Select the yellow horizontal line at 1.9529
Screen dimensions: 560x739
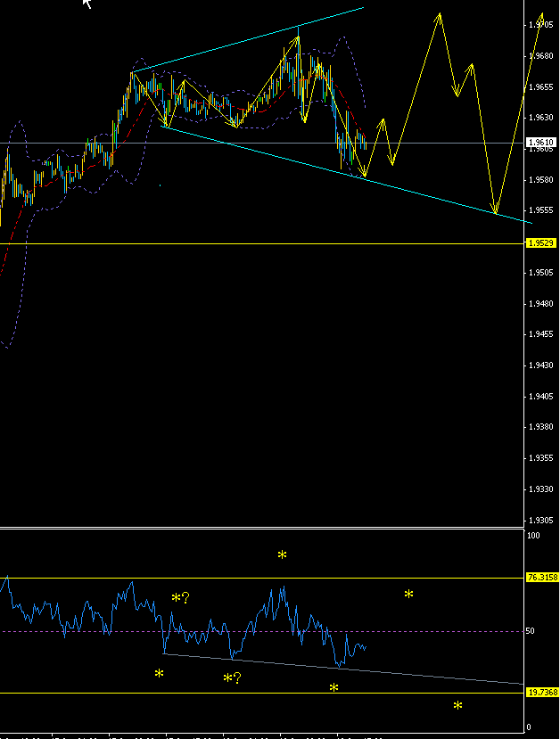262,243
